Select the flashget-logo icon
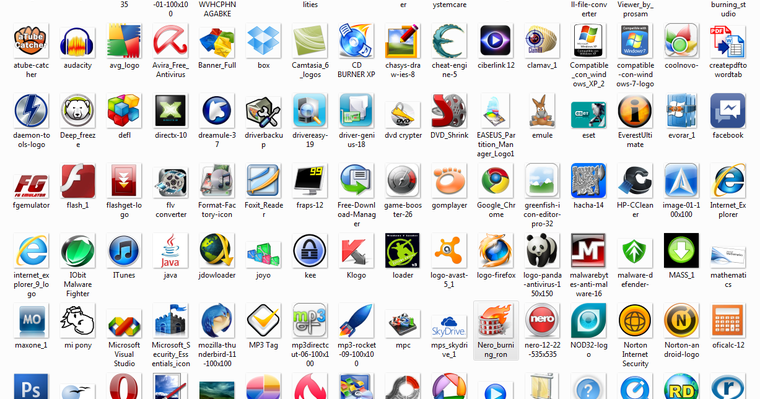 pos(124,181)
